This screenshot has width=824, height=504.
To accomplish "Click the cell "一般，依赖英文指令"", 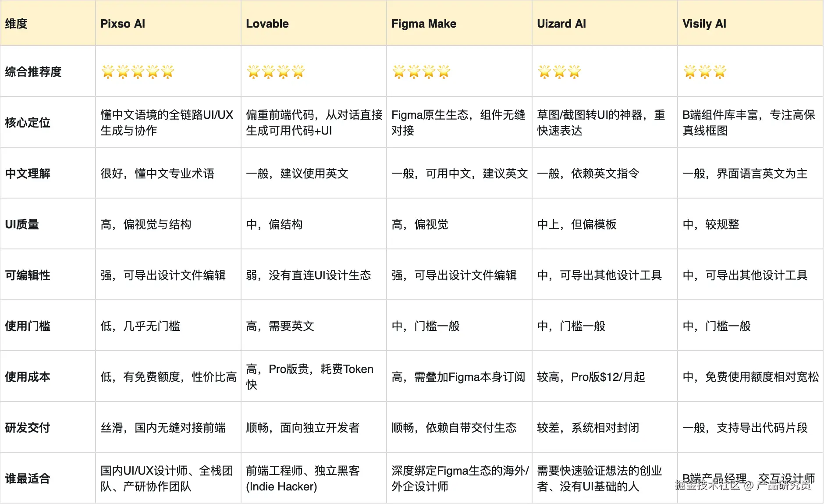I will point(605,173).
